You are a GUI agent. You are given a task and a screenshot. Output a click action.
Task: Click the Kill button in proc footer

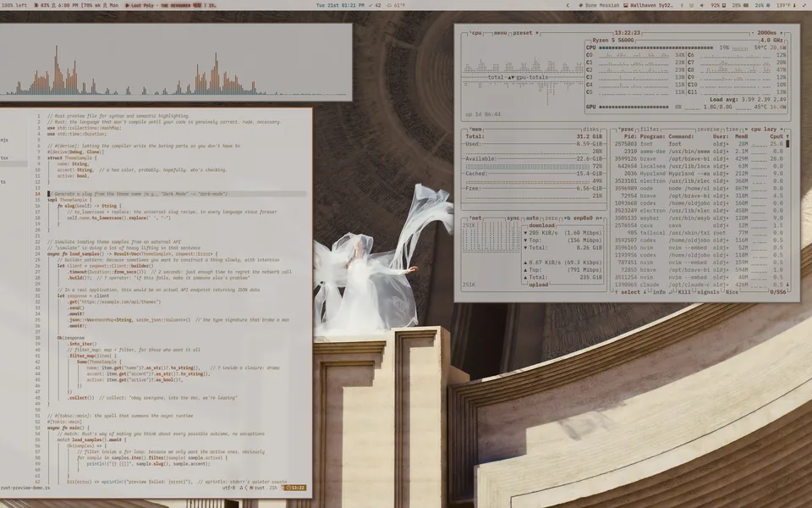coord(684,292)
